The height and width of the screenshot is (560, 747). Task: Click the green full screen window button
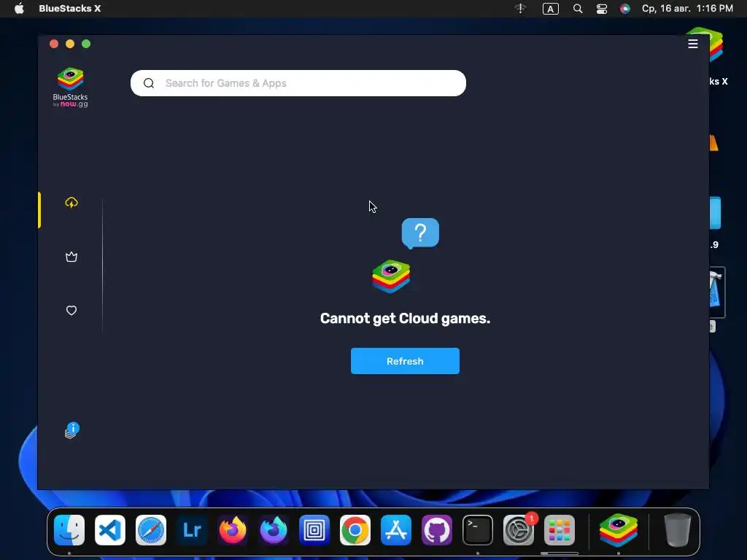point(86,44)
